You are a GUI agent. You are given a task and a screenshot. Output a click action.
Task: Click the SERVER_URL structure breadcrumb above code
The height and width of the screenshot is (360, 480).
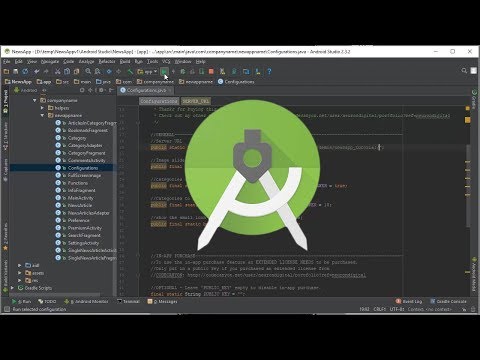[196, 101]
